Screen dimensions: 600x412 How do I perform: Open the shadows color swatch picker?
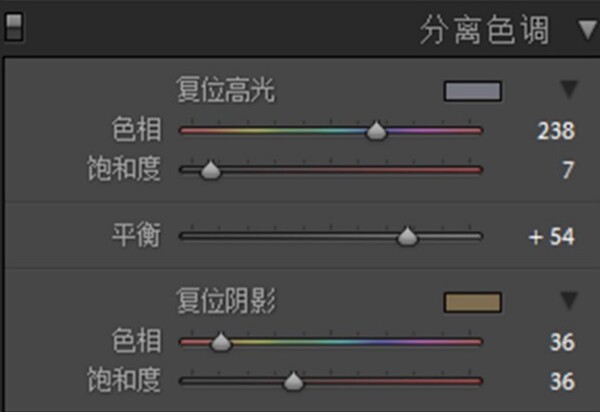pyautogui.click(x=473, y=302)
